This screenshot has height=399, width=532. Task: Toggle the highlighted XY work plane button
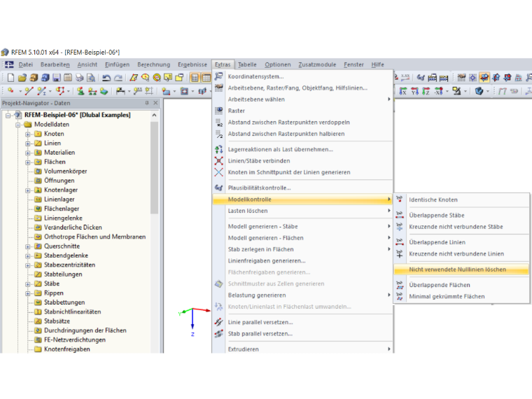pyautogui.click(x=484, y=78)
